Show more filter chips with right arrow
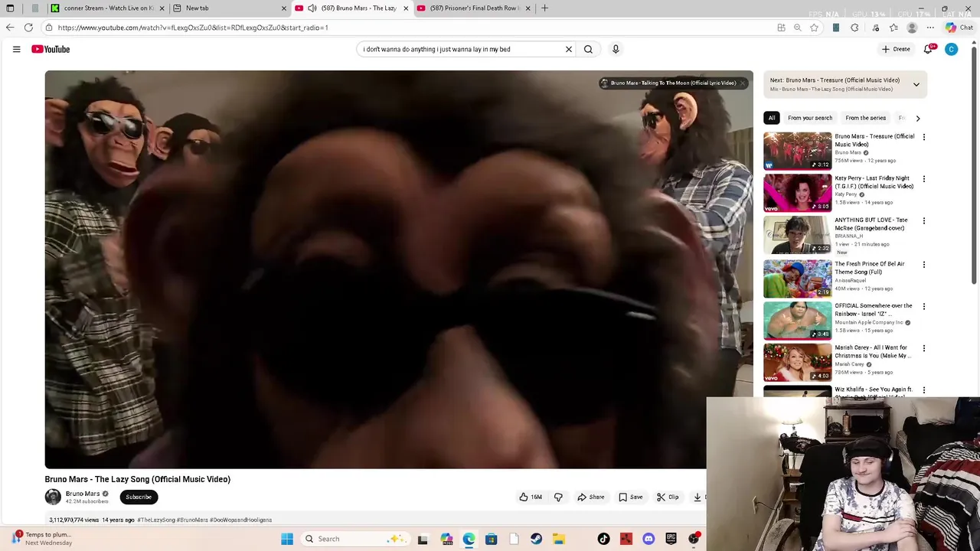Image resolution: width=980 pixels, height=551 pixels. pos(918,118)
